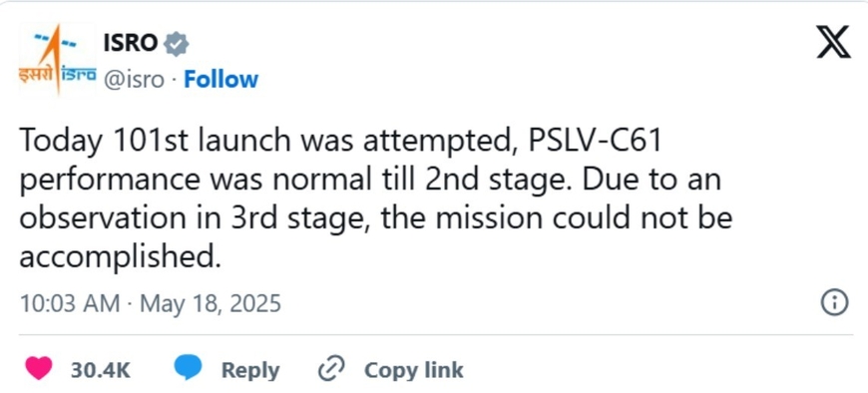This screenshot has width=868, height=393.
Task: Open the Twitter info circle icon
Action: 834,303
